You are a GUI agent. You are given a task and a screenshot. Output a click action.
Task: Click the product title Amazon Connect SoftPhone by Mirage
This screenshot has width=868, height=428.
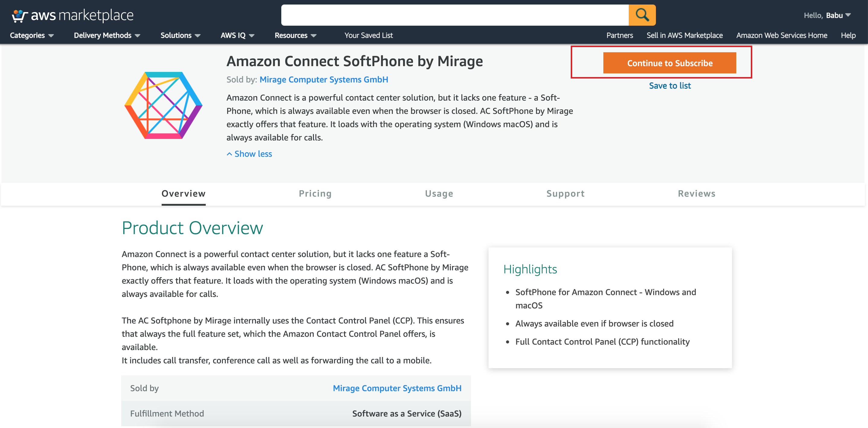pos(354,61)
